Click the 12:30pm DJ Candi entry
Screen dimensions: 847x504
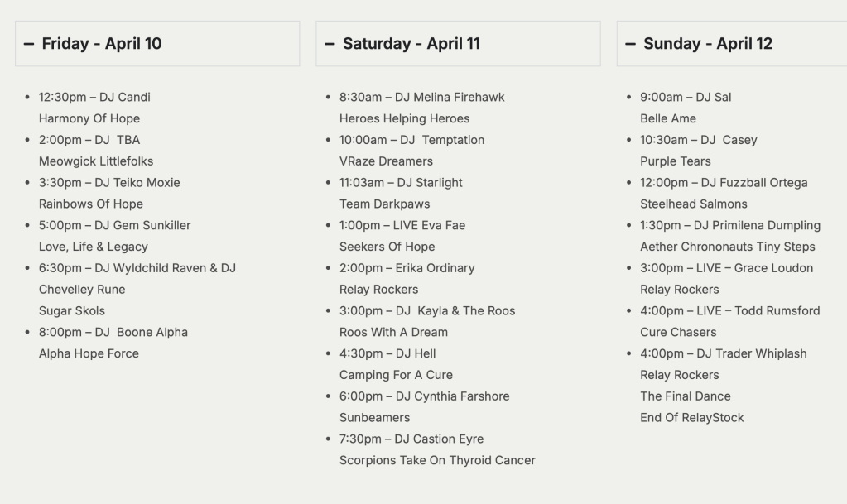tap(94, 97)
